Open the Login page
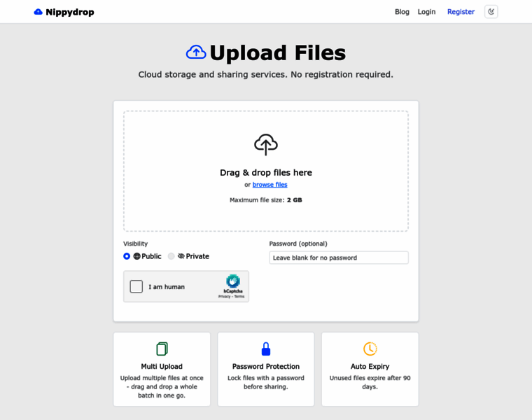532x420 pixels. point(426,12)
